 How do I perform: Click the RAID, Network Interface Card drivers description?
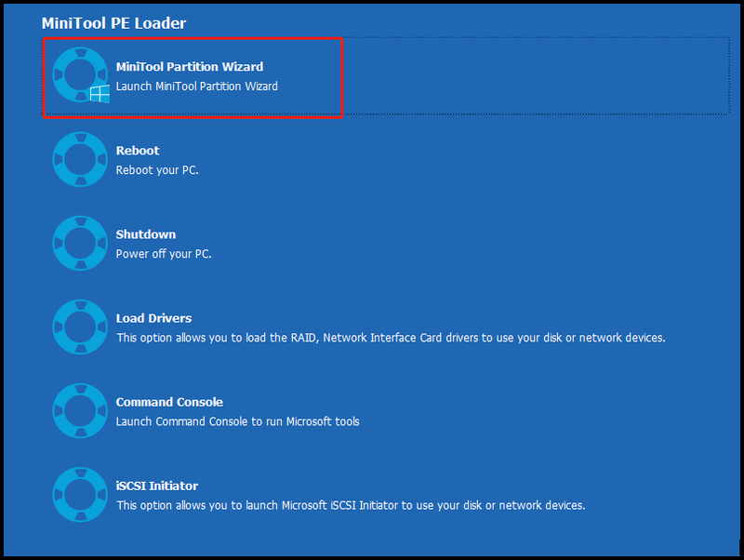[x=391, y=338]
